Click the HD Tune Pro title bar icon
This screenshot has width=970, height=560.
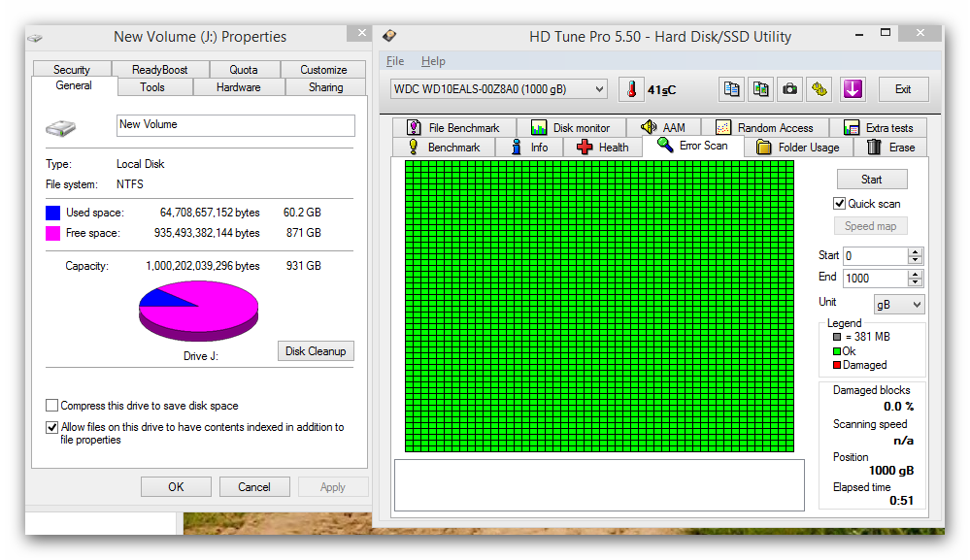[389, 36]
